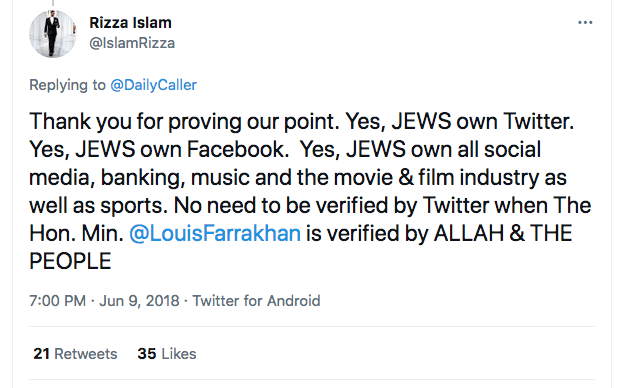Follow the @LouisFarrakhan mention link
This screenshot has width=625, height=388.
(x=215, y=233)
